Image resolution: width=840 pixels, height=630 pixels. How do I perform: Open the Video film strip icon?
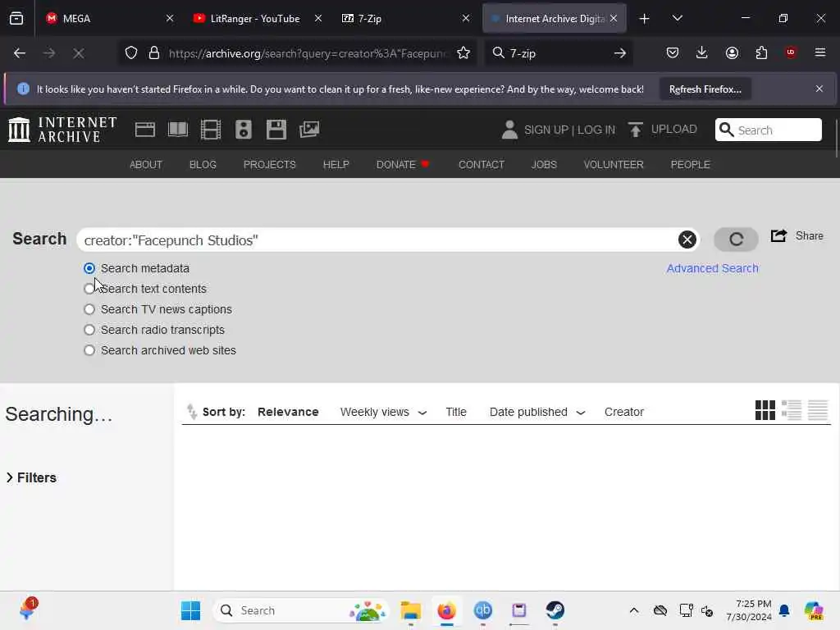(x=211, y=130)
